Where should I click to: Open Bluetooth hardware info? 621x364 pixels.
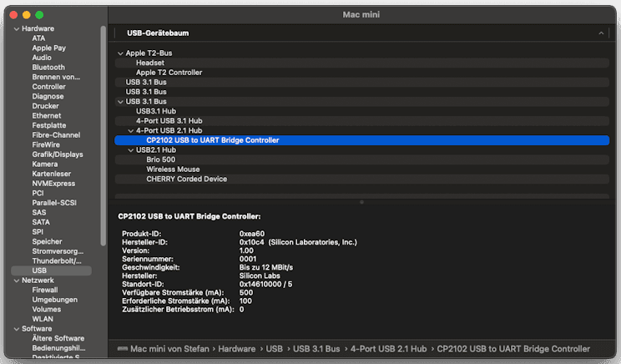pos(48,68)
